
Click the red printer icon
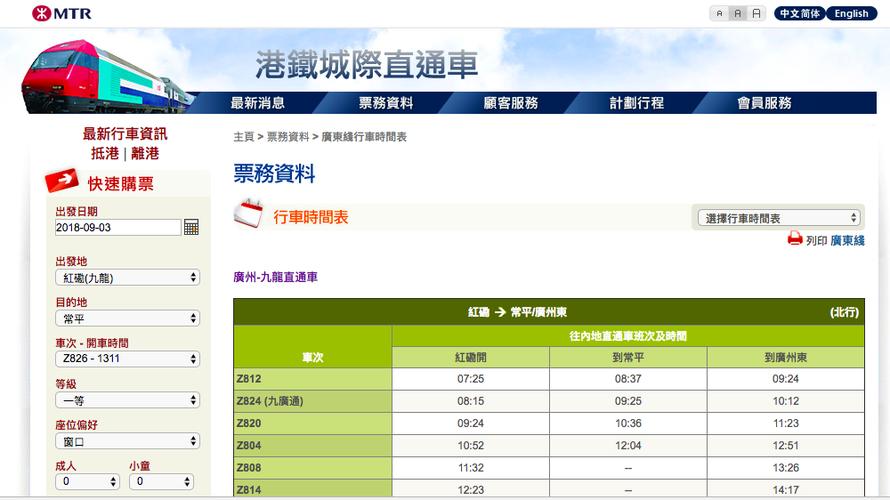pyautogui.click(x=795, y=238)
